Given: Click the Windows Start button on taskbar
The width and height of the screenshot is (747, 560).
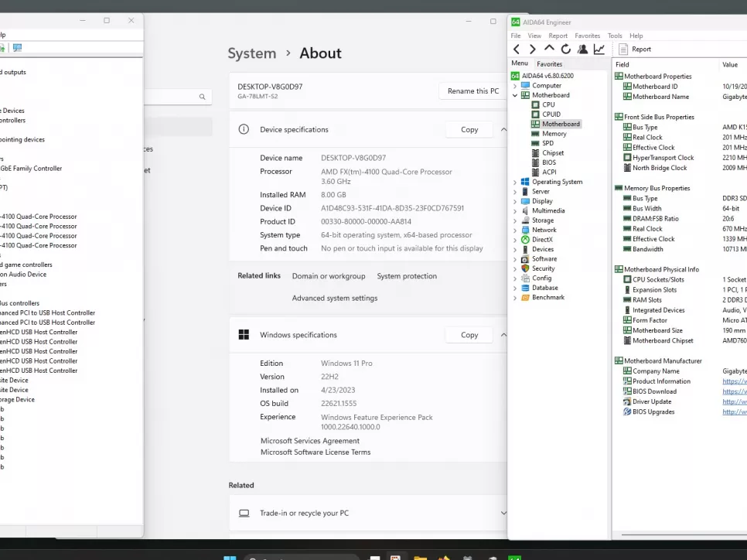Looking at the screenshot, I should click(230, 557).
